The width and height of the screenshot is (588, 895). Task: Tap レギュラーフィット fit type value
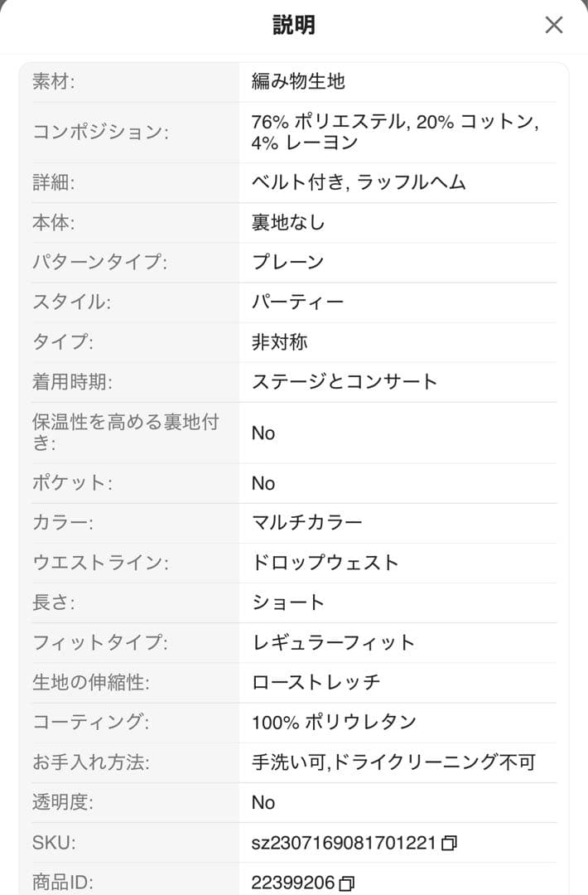(333, 642)
